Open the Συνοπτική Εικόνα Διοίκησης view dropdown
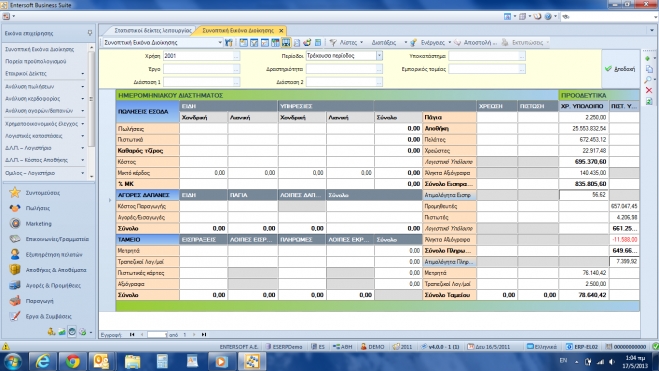The image size is (659, 371). click(220, 42)
